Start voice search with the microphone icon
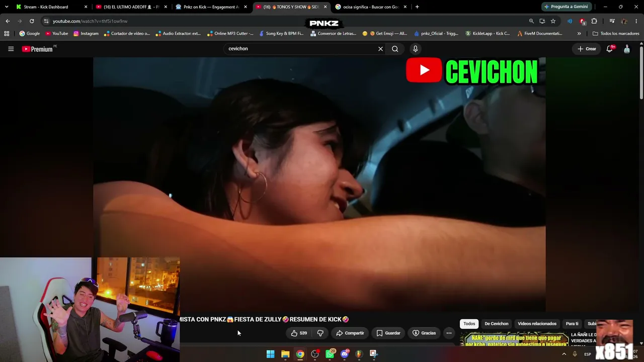 click(415, 49)
